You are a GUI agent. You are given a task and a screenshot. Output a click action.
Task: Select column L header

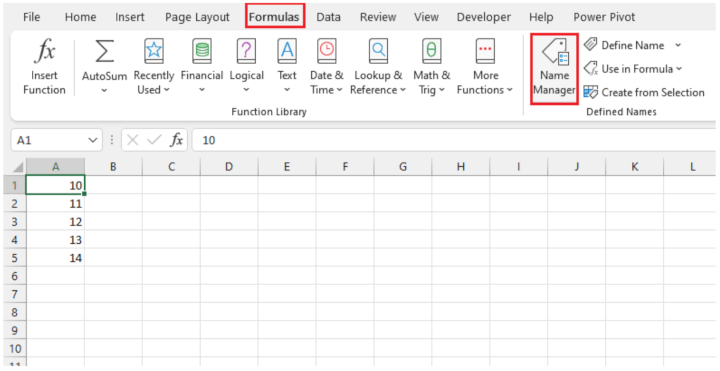tap(692, 167)
